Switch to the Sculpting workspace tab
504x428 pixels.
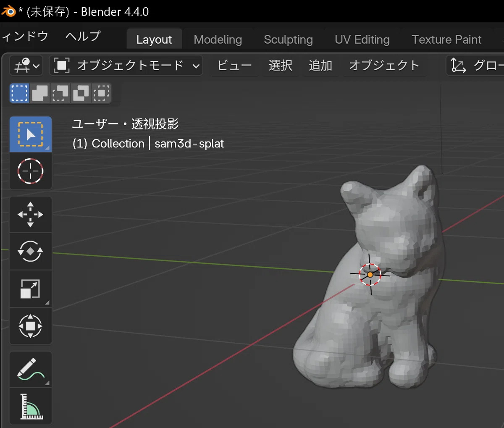pyautogui.click(x=288, y=39)
